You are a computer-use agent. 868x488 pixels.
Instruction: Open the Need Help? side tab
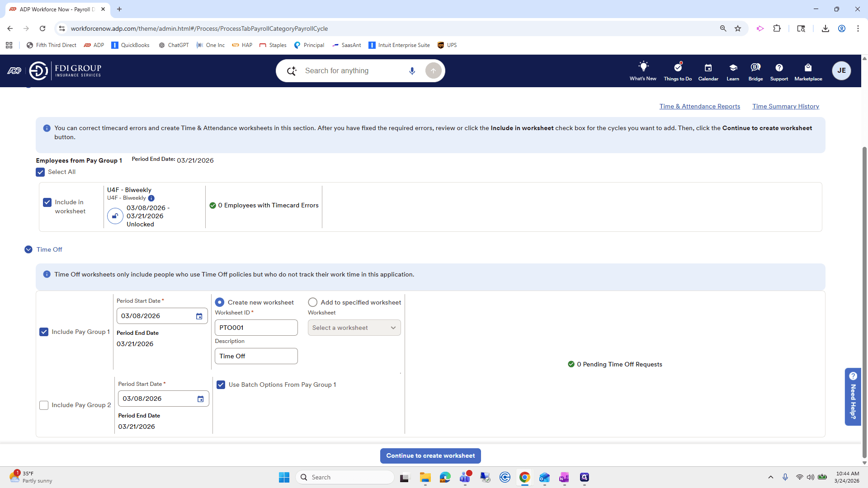pos(853,397)
